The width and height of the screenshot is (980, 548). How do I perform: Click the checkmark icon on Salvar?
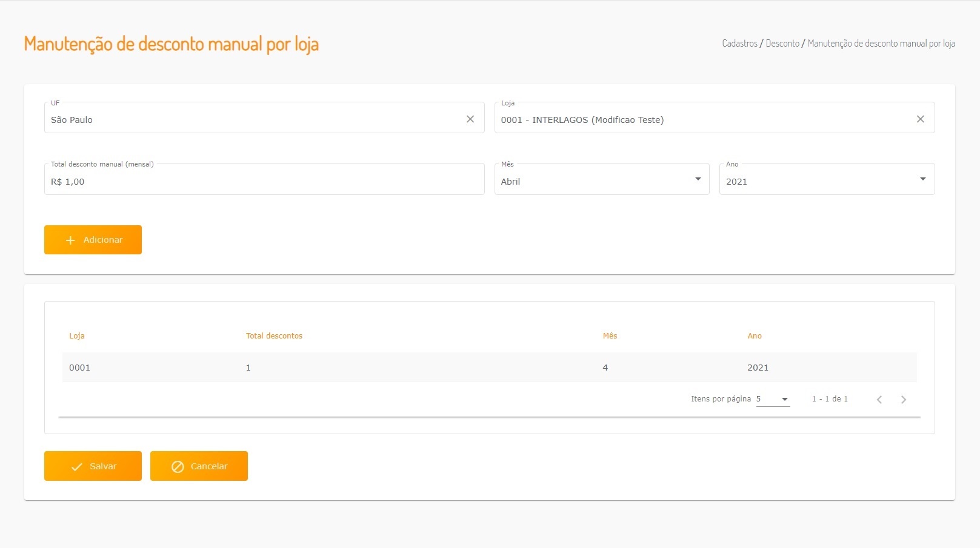[76, 467]
